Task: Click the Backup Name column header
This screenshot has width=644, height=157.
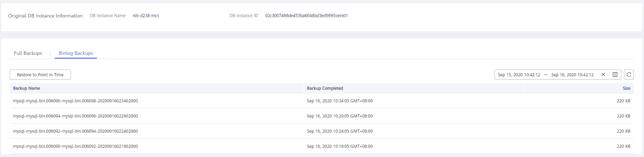Action: (x=26, y=88)
